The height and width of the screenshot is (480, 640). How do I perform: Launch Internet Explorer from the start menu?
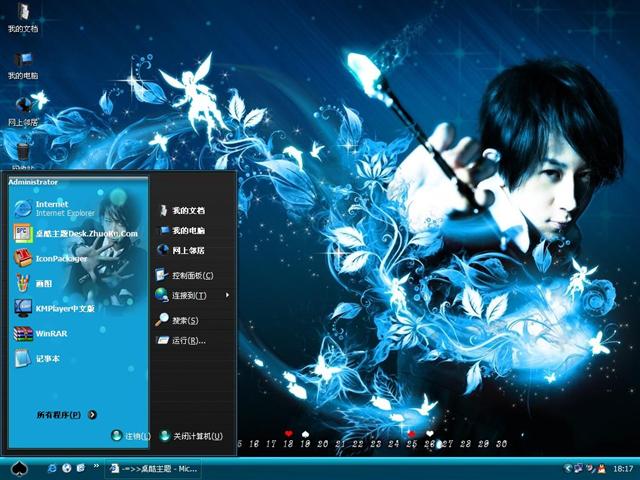point(54,208)
